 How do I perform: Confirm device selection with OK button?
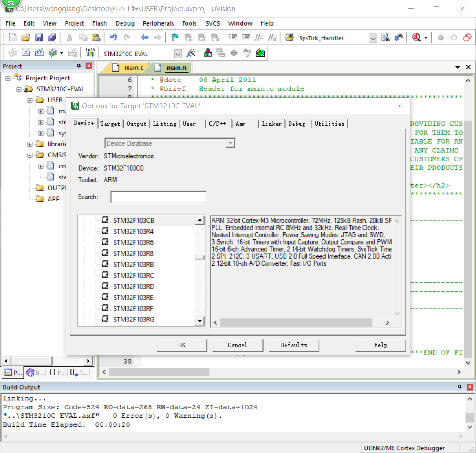(182, 345)
